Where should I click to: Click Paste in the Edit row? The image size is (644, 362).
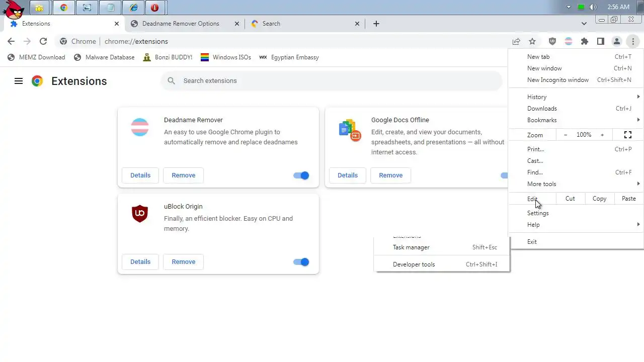tap(628, 198)
